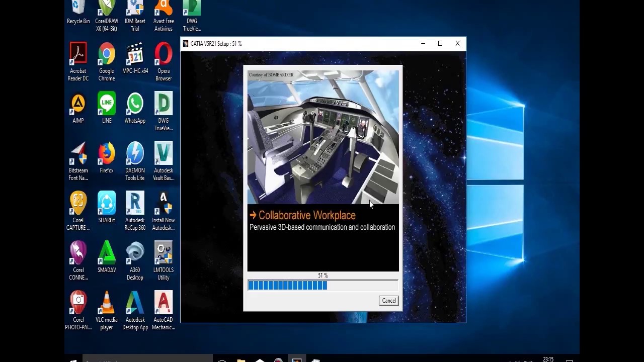644x362 pixels.
Task: Select the SMADAV antivirus icon
Action: coord(107,257)
